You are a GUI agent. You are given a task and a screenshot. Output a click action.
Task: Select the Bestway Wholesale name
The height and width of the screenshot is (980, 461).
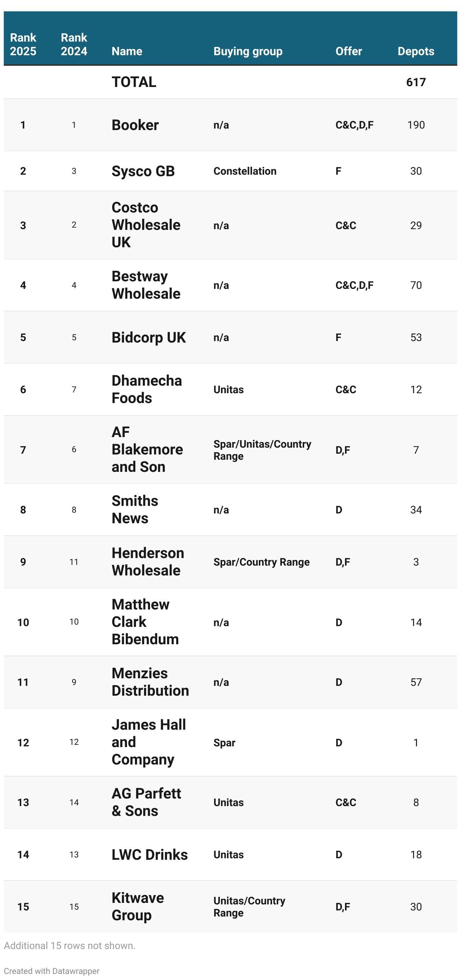tap(146, 285)
